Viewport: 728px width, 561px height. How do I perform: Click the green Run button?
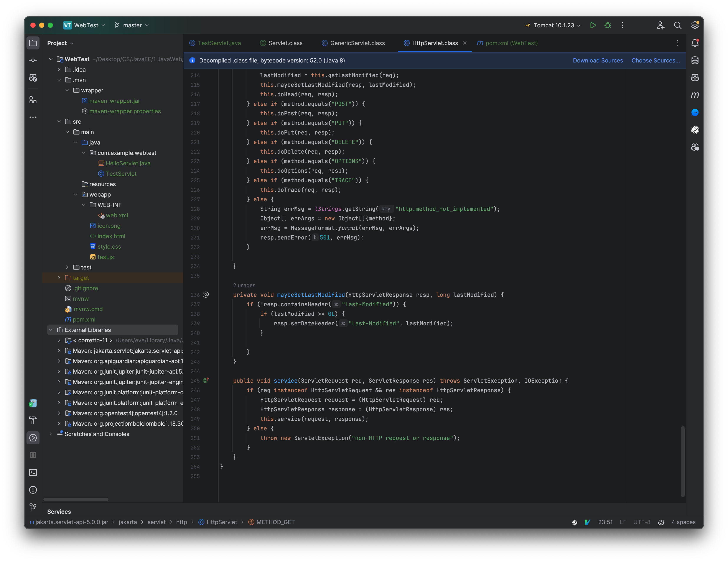click(593, 25)
